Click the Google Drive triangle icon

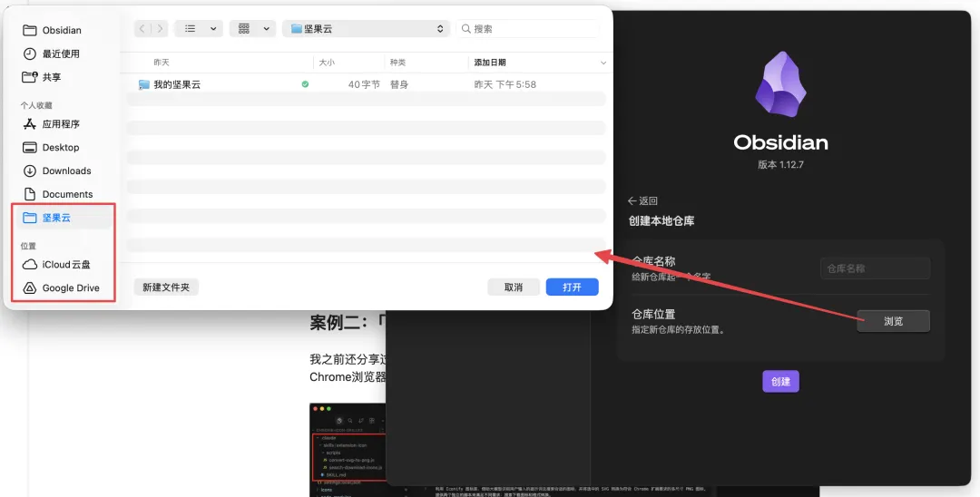(29, 287)
